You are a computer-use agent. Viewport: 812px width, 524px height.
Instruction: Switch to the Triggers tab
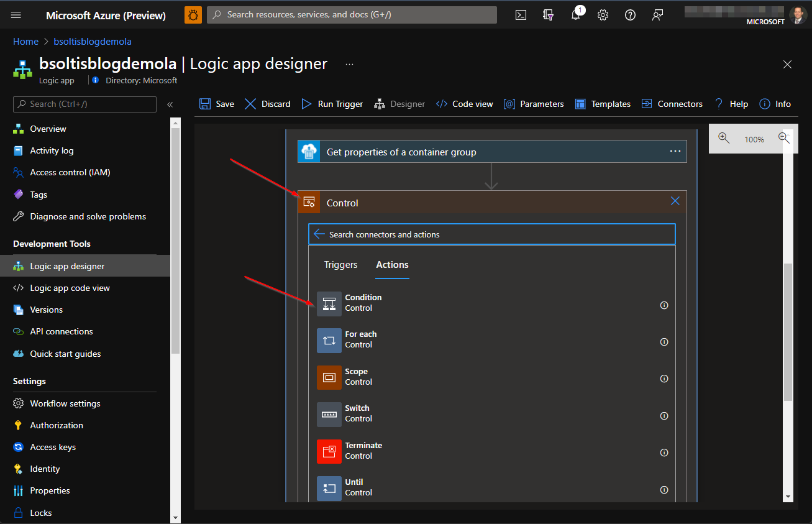[340, 264]
